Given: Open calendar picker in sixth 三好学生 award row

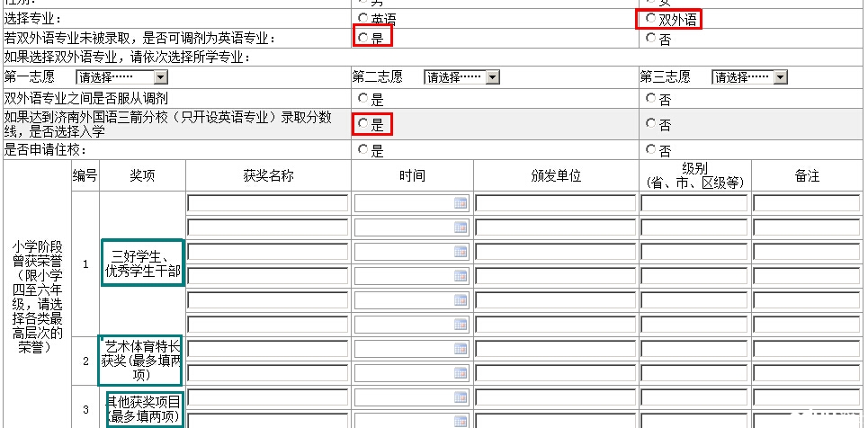Looking at the screenshot, I should [x=461, y=325].
